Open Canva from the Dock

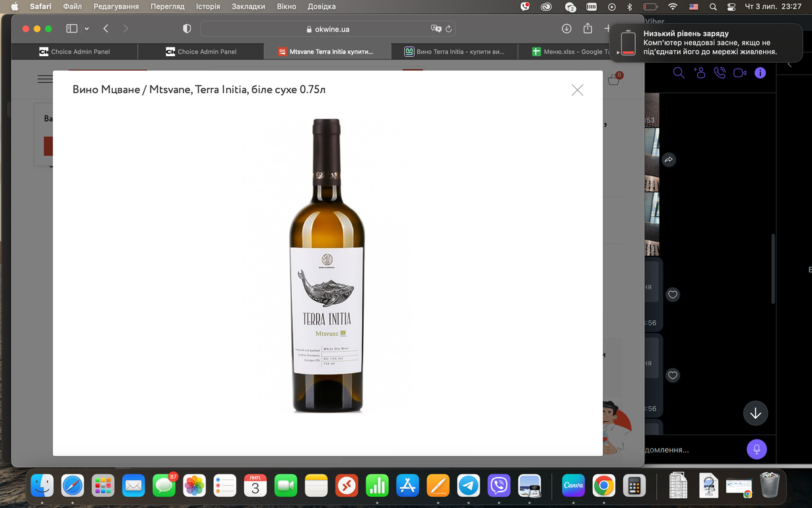pyautogui.click(x=573, y=486)
